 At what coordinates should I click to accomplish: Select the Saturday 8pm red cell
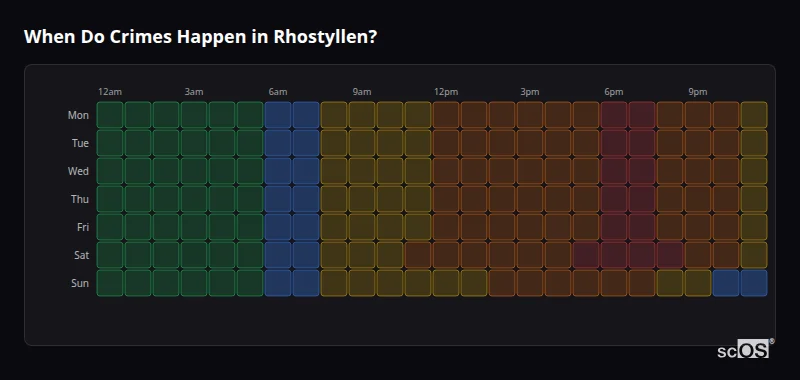670,255
